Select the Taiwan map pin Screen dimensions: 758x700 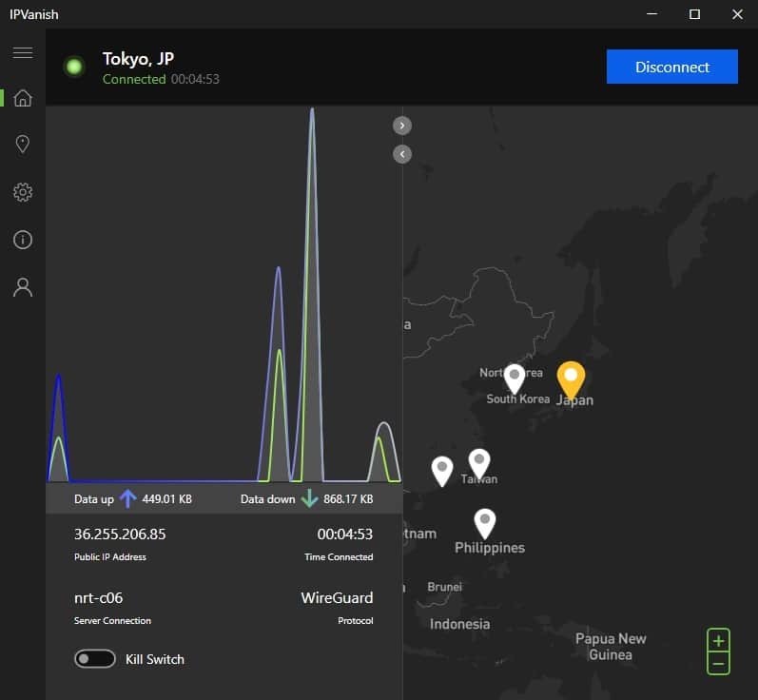(479, 462)
